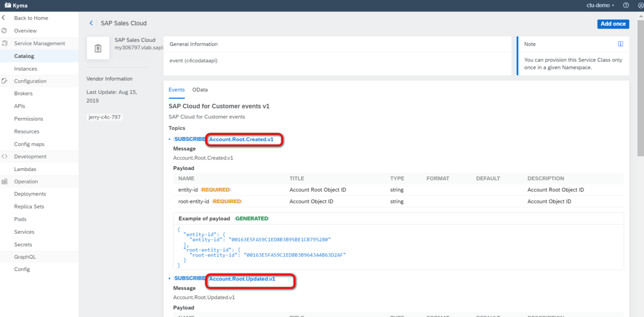644x317 pixels.
Task: Open Lambdas in the sidebar
Action: pyautogui.click(x=25, y=169)
